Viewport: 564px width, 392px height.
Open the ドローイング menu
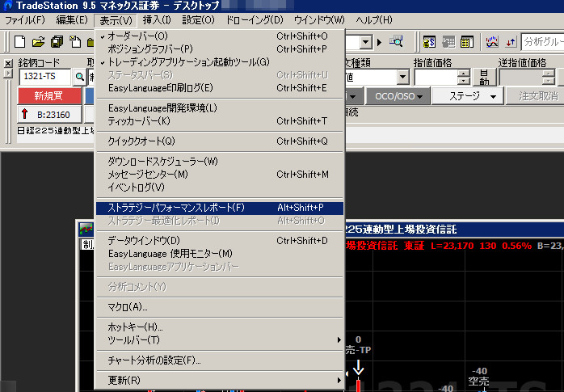pos(255,19)
